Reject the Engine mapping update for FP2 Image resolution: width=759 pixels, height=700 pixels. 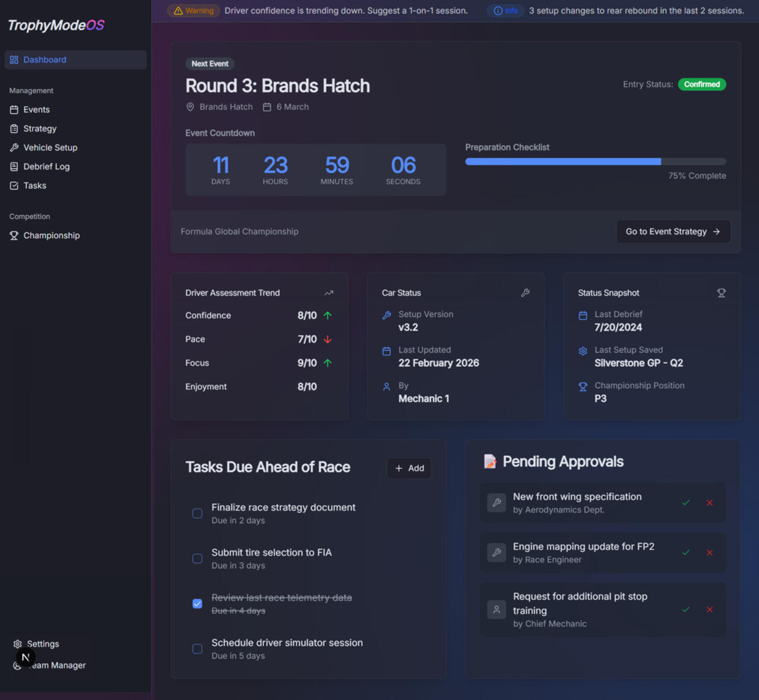(709, 553)
